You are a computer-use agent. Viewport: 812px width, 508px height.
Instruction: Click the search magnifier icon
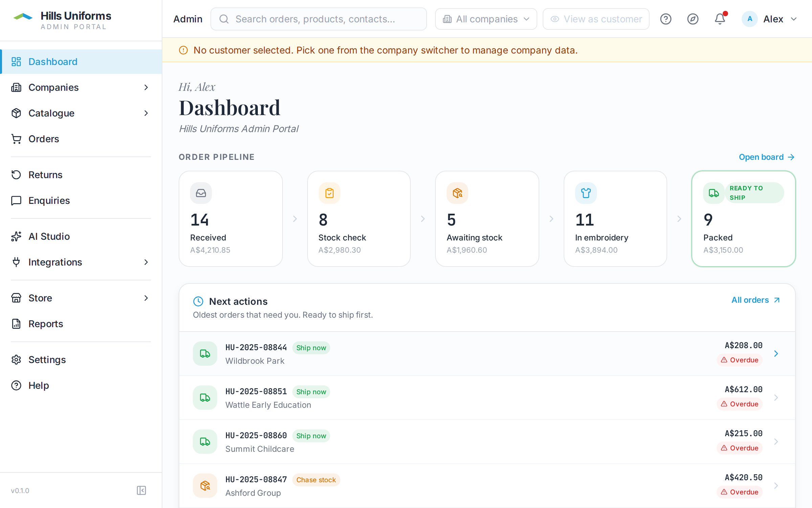click(224, 19)
